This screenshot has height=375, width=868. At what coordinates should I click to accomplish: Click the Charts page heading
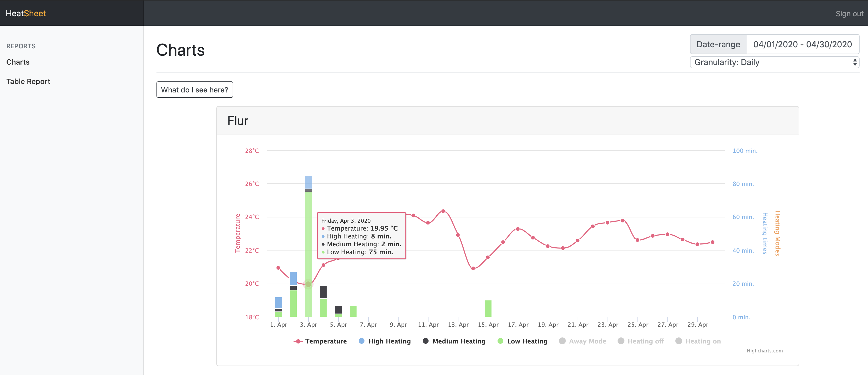point(180,50)
